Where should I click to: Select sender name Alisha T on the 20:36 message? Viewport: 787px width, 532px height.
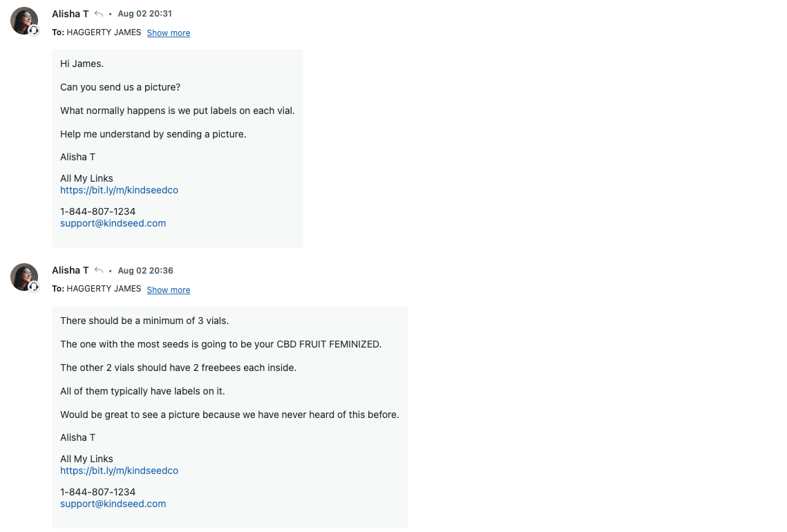click(x=70, y=271)
